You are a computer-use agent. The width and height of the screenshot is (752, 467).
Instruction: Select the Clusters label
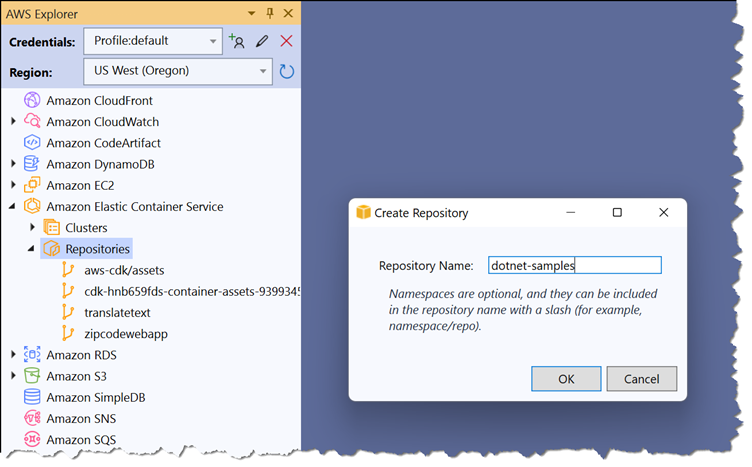(86, 227)
